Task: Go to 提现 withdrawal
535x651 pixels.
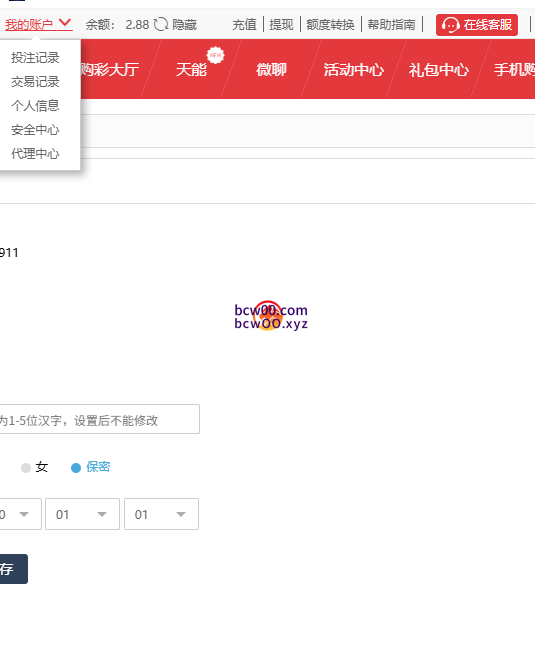Action: coord(281,25)
